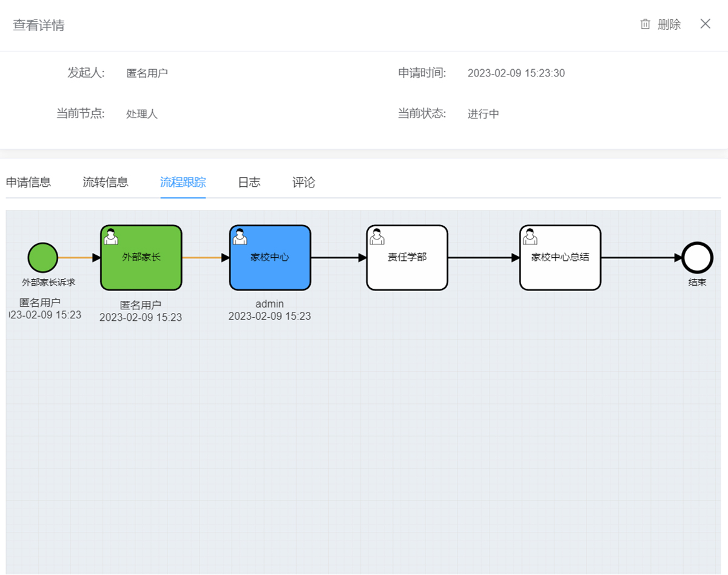Switch to the 流转信息 tab

coord(106,182)
